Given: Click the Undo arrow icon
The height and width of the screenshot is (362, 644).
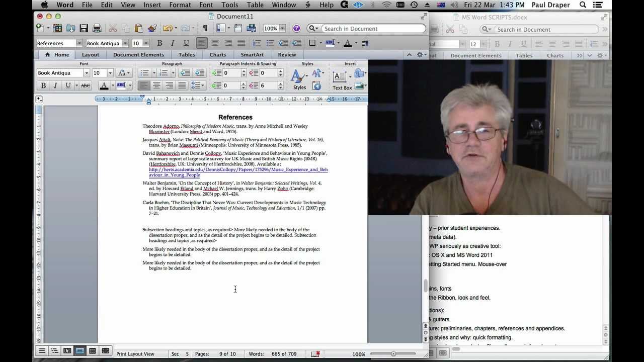Looking at the screenshot, I should click(167, 29).
